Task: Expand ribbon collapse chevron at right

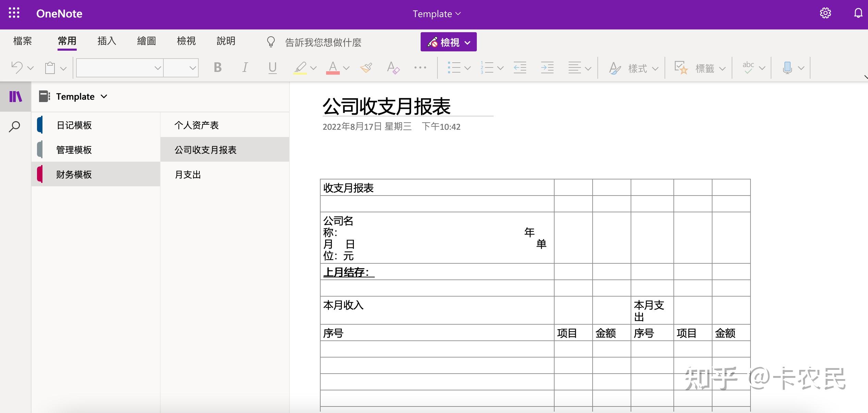Action: (x=865, y=77)
